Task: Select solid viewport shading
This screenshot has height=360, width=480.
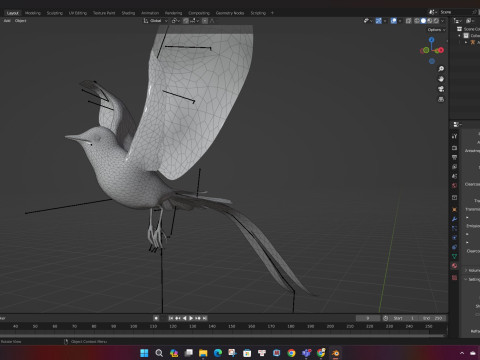Action: pos(423,21)
